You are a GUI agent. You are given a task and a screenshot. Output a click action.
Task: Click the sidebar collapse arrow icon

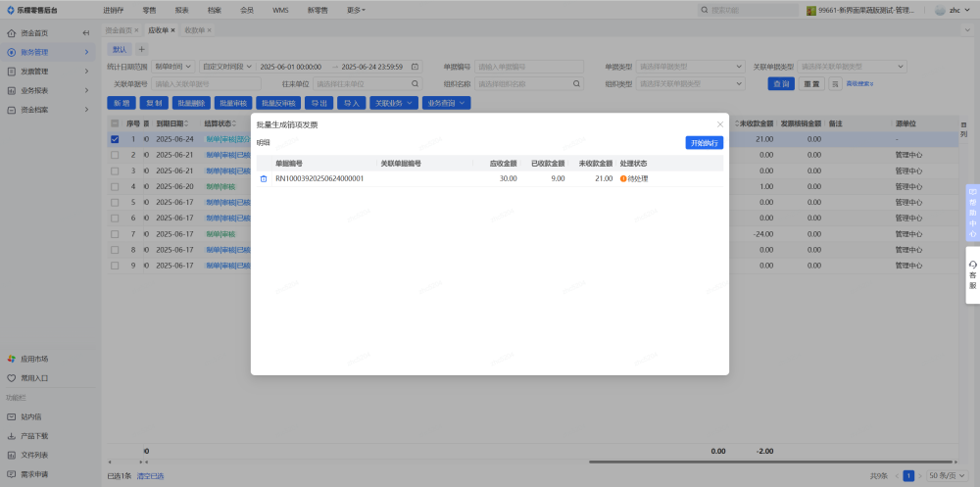coord(86,32)
